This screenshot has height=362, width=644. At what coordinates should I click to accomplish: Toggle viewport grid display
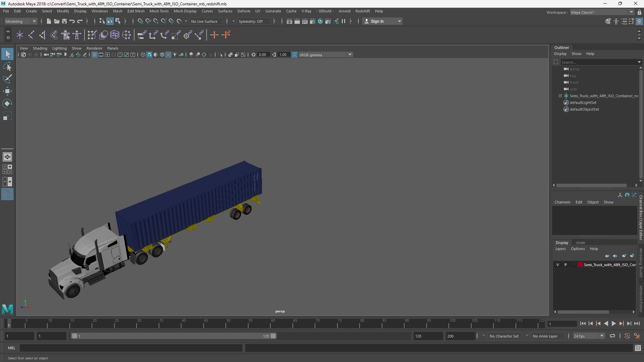[x=95, y=55]
